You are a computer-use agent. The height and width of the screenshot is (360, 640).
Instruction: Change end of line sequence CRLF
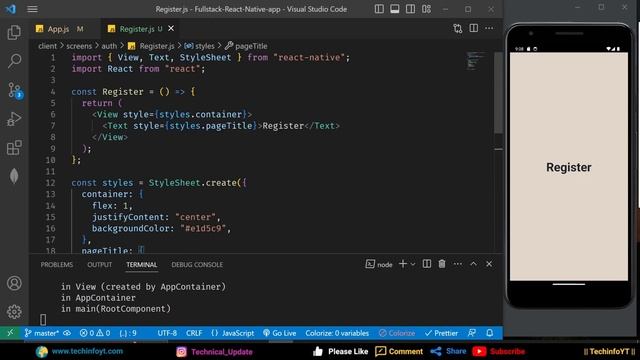(x=194, y=333)
